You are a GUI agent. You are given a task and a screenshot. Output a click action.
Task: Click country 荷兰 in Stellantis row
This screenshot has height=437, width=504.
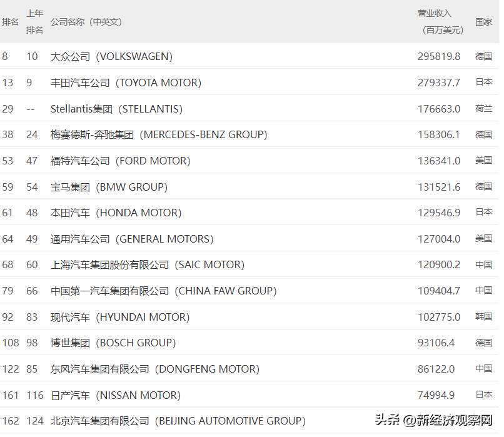click(483, 109)
